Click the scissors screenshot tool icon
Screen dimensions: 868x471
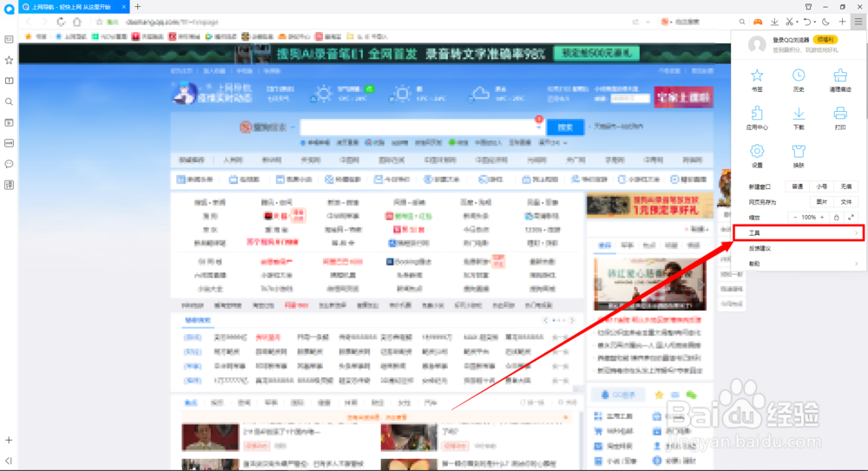click(789, 22)
